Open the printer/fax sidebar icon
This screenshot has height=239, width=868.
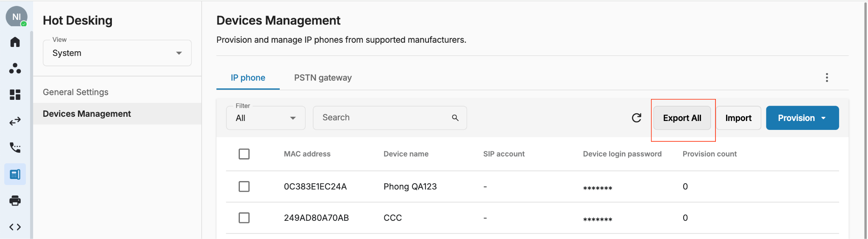[15, 201]
